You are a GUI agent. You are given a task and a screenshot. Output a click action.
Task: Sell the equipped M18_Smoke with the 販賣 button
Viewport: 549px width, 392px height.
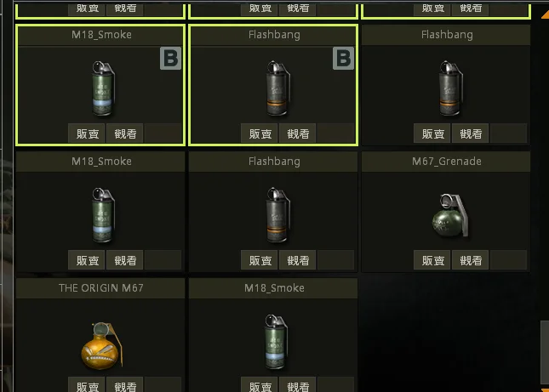[87, 133]
